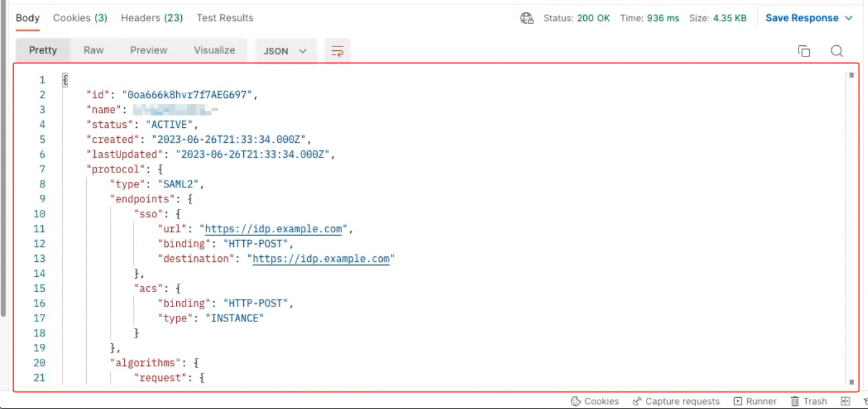Open the destination idp.example.com link
The image size is (868, 409).
tap(321, 259)
